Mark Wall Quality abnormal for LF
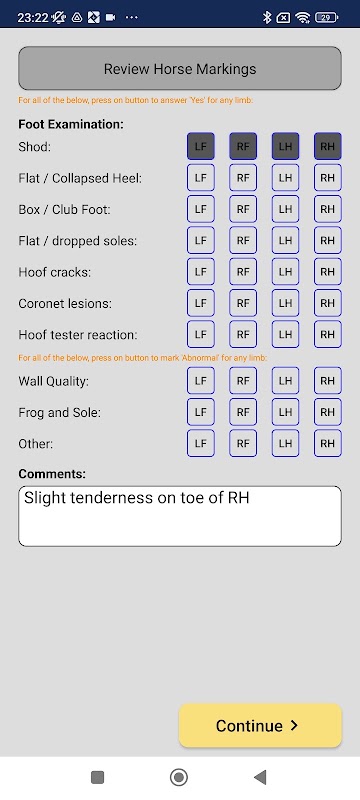360x800 pixels. click(x=201, y=381)
